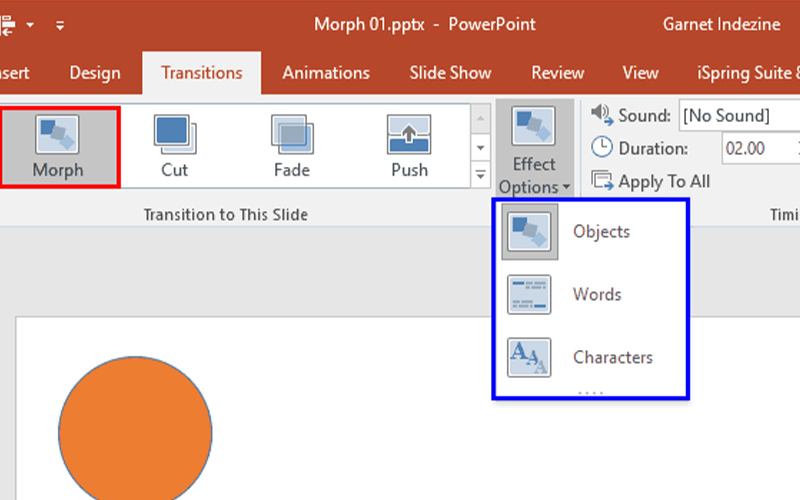Image resolution: width=800 pixels, height=500 pixels.
Task: Pick the Push transition
Action: [x=409, y=147]
